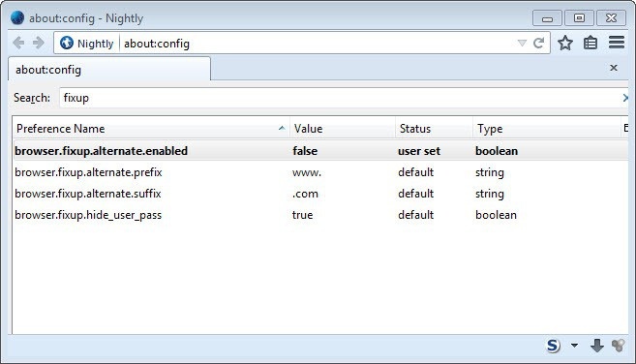The image size is (636, 364).
Task: Go back with the back arrow
Action: (x=18, y=43)
